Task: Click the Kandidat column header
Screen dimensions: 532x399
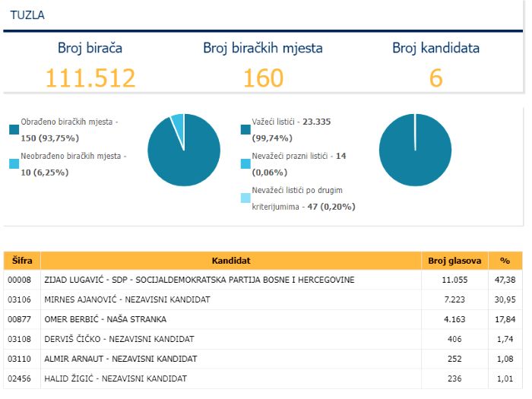Action: pyautogui.click(x=231, y=261)
